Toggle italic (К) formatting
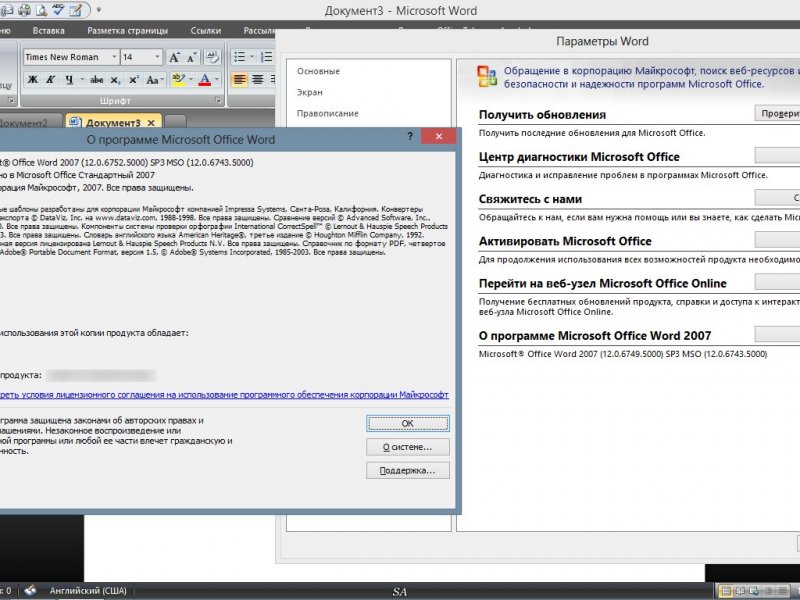The height and width of the screenshot is (600, 800). (50, 80)
